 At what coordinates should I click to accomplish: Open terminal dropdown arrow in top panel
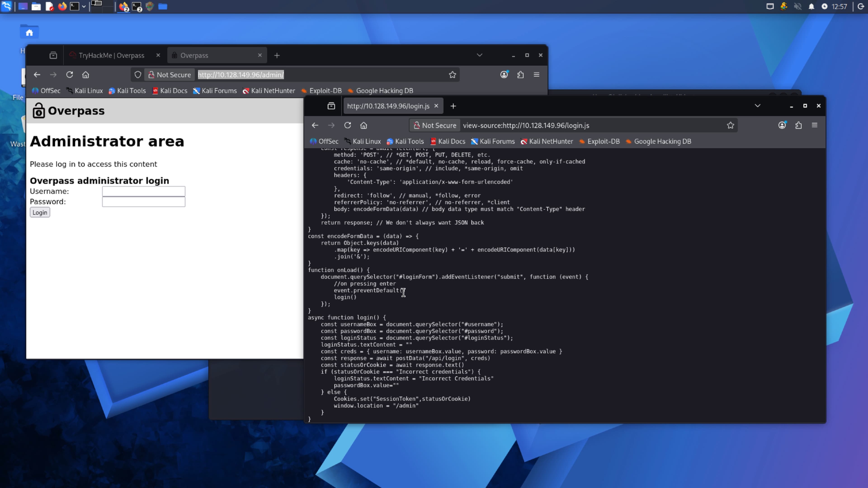pos(84,6)
